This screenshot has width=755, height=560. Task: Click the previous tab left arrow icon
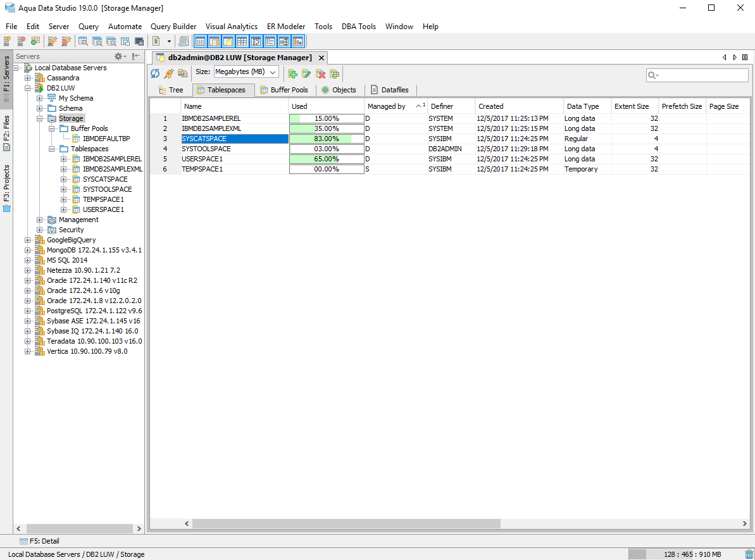tap(724, 58)
